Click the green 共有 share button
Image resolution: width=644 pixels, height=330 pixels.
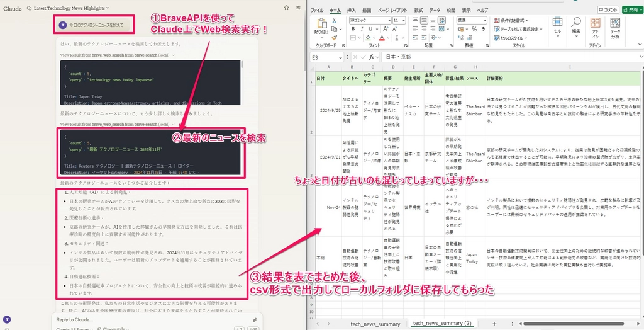(x=633, y=10)
